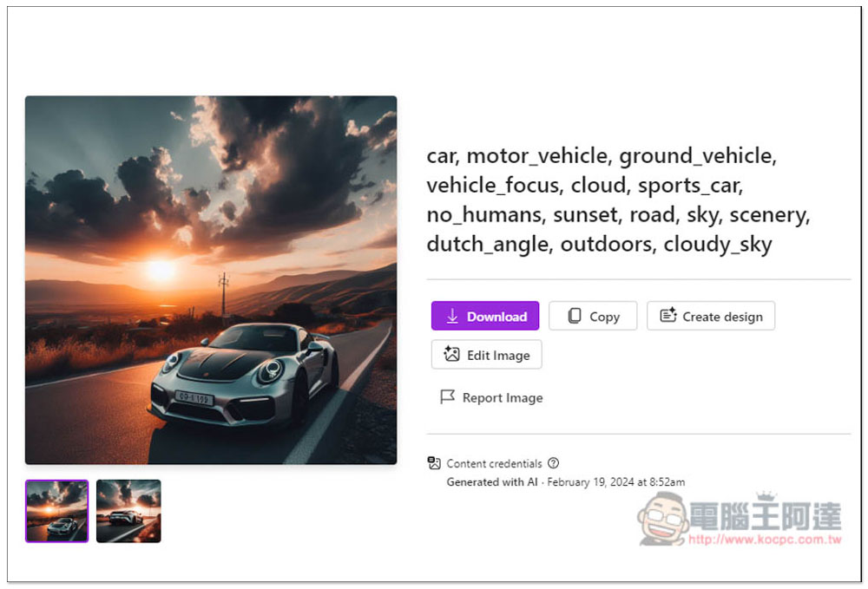The width and height of the screenshot is (868, 589).
Task: Open the www.kocpc.com.tw watermark URL
Action: point(765,540)
